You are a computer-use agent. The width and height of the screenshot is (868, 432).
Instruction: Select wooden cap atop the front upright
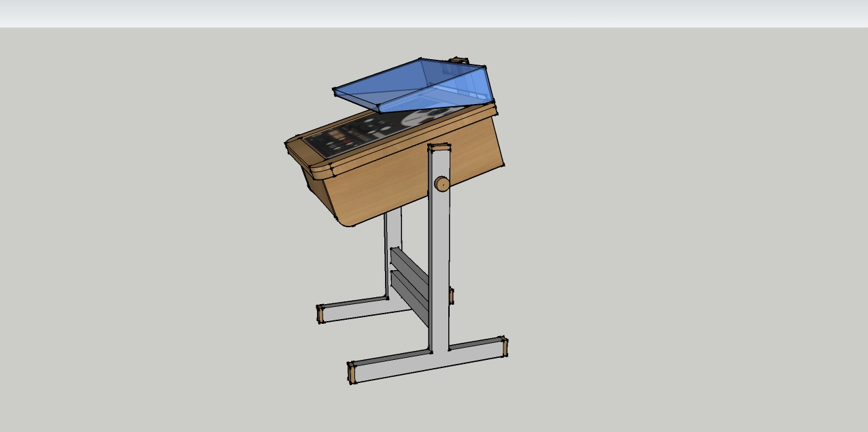point(439,148)
